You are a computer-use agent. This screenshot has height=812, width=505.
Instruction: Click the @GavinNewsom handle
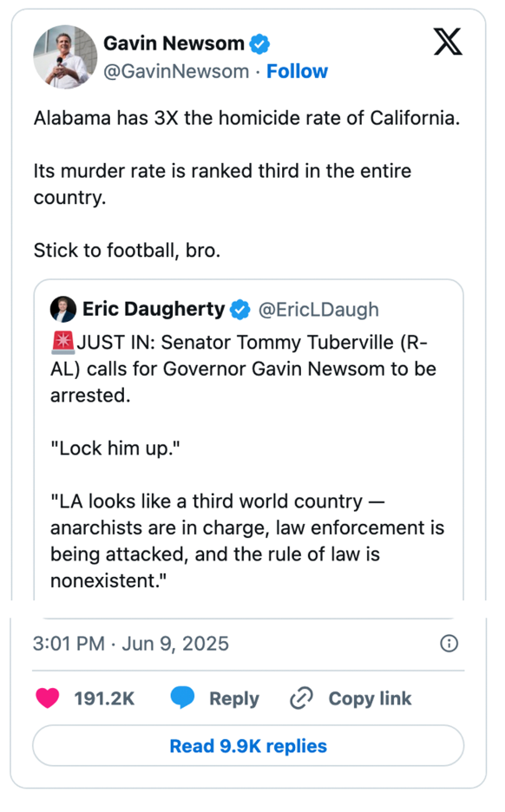click(172, 71)
